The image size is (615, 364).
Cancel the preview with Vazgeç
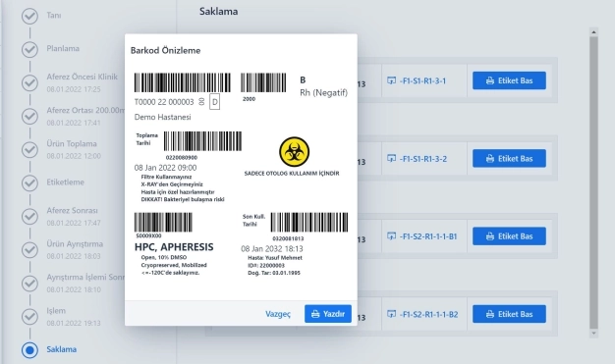(278, 314)
